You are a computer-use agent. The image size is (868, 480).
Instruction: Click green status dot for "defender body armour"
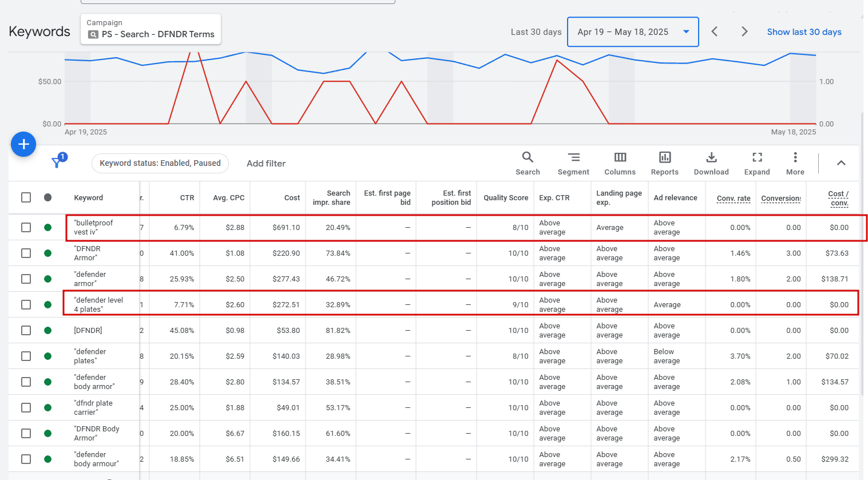(48, 459)
